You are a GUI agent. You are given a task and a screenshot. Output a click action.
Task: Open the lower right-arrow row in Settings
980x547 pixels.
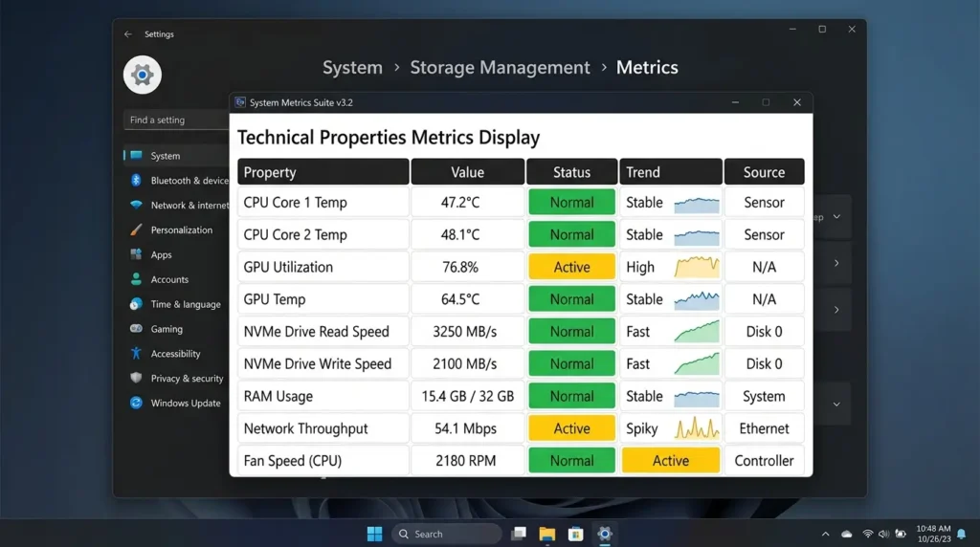836,310
